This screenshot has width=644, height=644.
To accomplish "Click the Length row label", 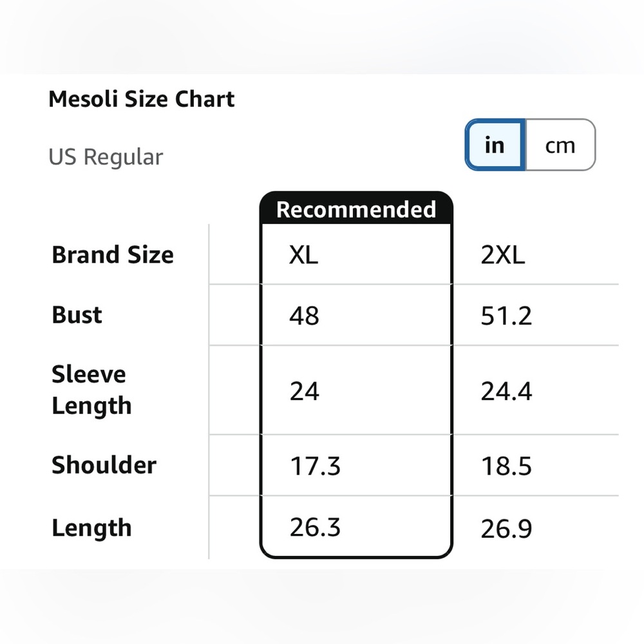I will click(91, 528).
